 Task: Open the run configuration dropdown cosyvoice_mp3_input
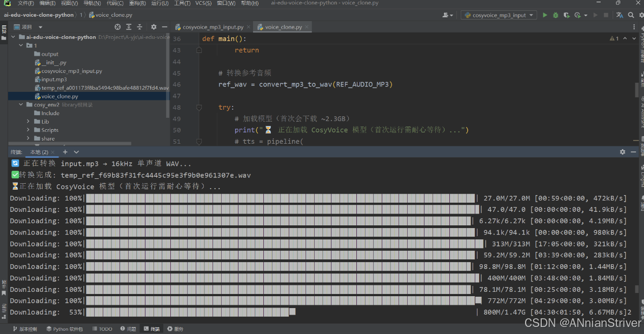[x=500, y=15]
